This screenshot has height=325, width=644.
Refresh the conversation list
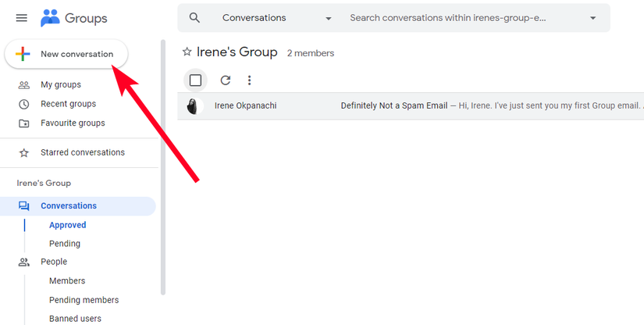point(226,80)
